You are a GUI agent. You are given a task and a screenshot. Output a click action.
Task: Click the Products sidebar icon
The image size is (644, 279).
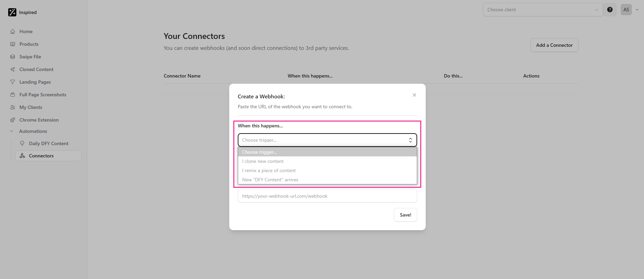(x=13, y=44)
